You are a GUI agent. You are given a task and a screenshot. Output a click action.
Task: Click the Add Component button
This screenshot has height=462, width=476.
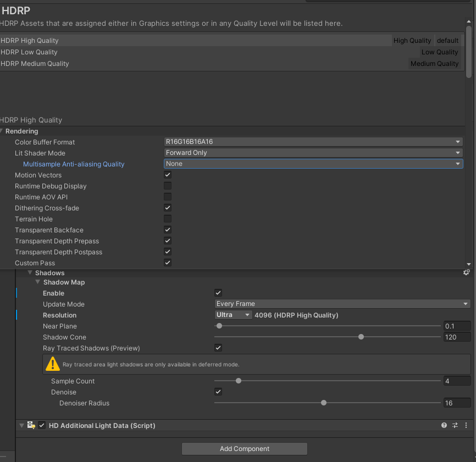click(245, 449)
